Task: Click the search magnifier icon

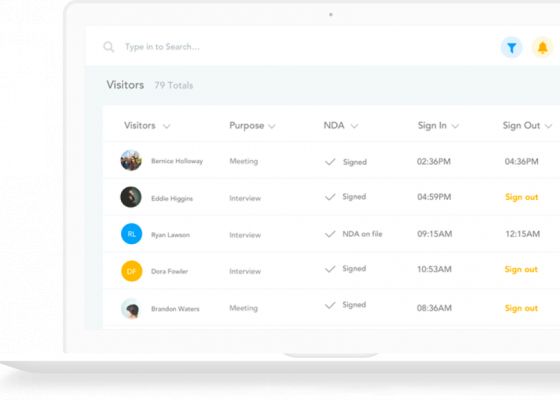Action: [x=109, y=47]
